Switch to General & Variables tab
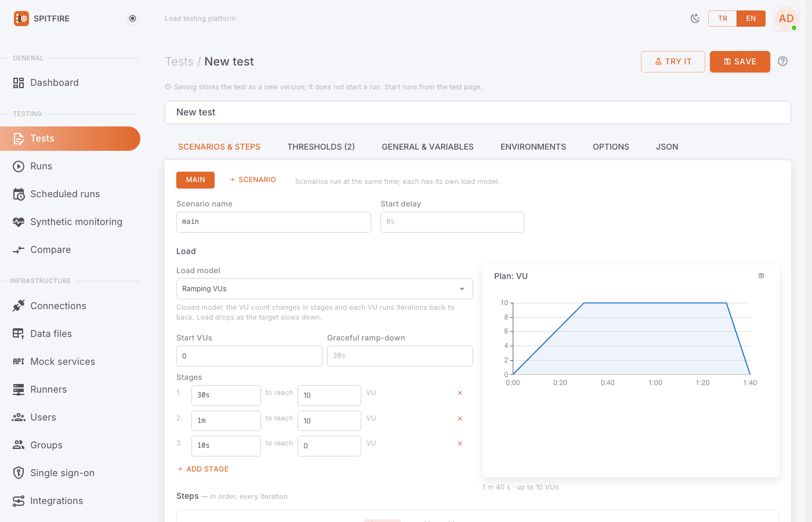Screen dimensions: 812x522 pyautogui.click(x=428, y=147)
